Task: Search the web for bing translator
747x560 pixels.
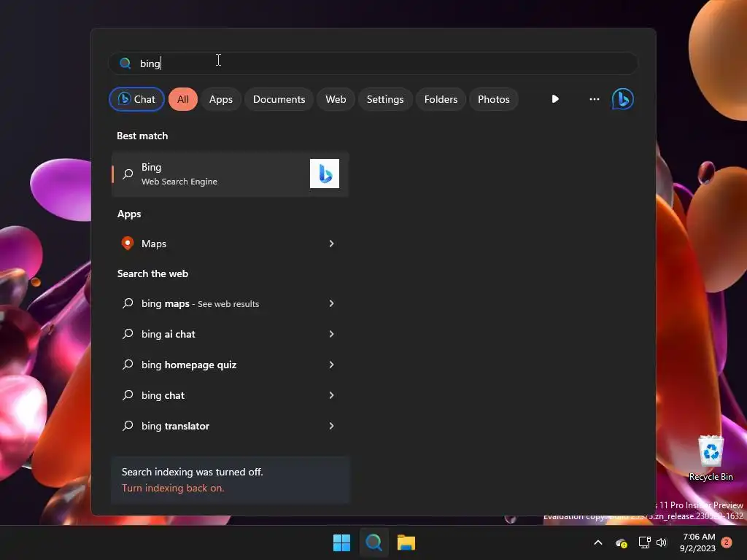Action: 230,426
